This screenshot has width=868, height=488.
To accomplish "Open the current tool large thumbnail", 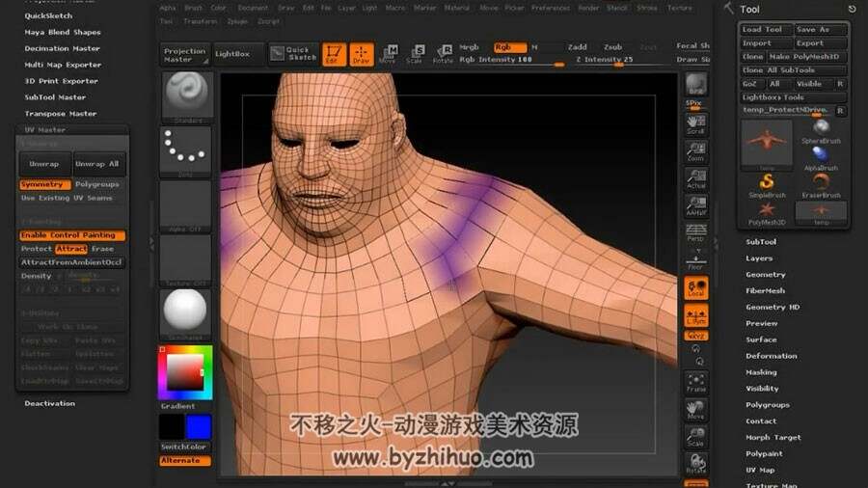I will (767, 145).
